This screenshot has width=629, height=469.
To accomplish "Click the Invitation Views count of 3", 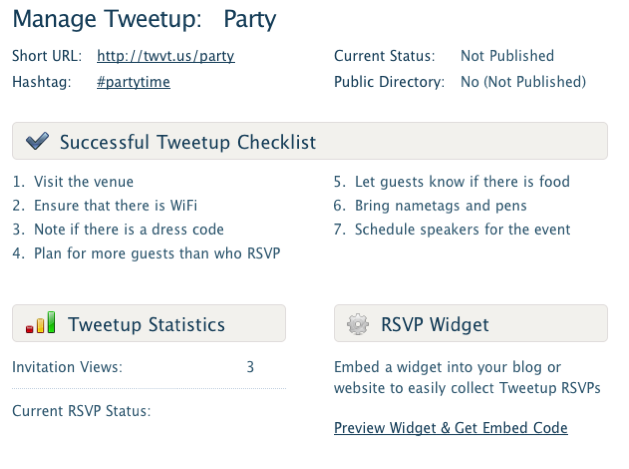I will click(x=250, y=367).
